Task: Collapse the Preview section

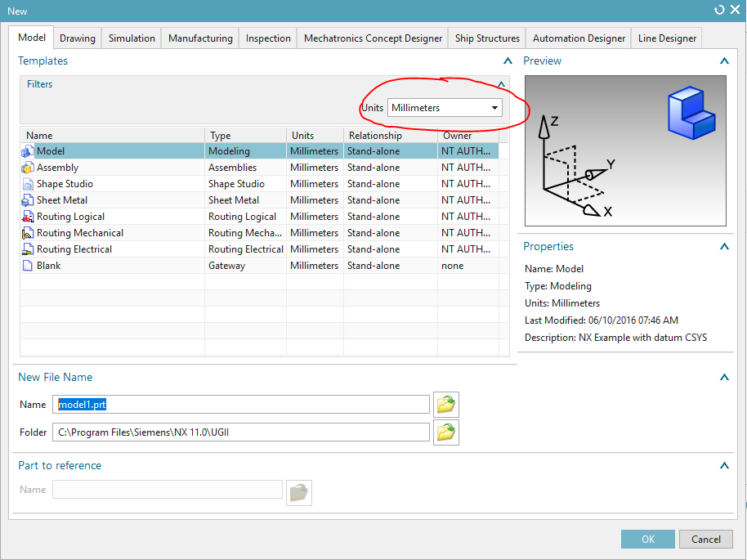Action: click(723, 61)
